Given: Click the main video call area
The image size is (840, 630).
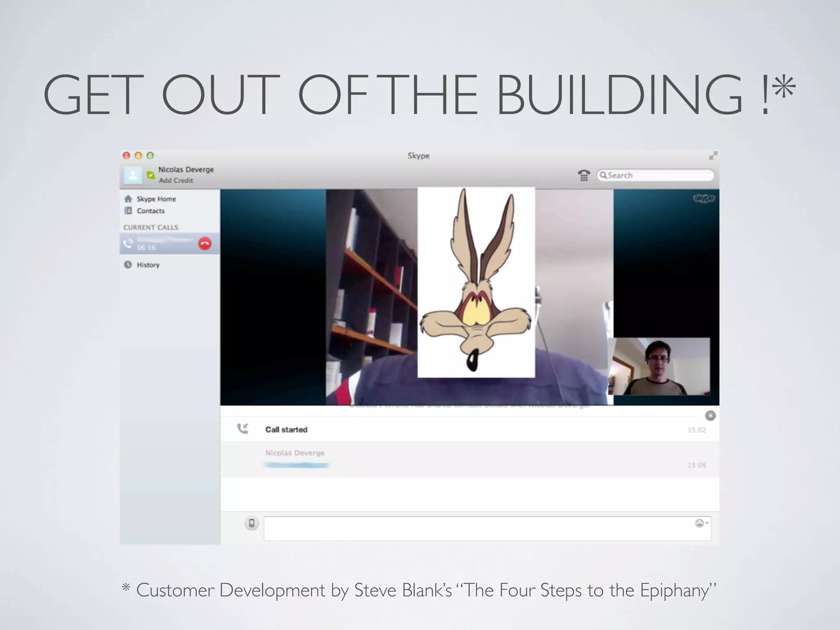Looking at the screenshot, I should pos(470,297).
